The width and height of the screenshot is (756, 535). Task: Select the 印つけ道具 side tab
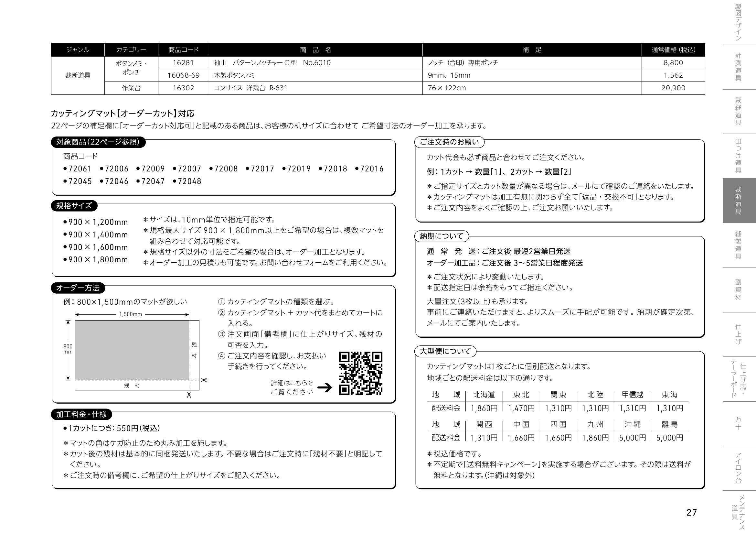(738, 156)
